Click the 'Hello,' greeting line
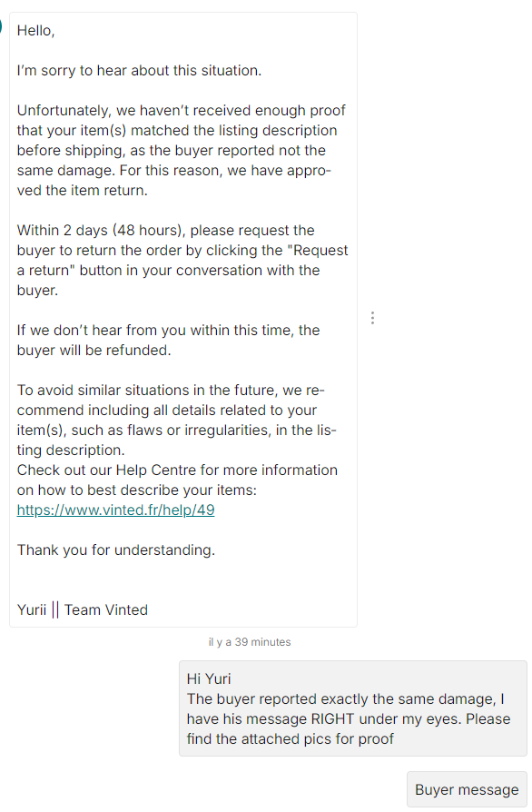The width and height of the screenshot is (532, 812). tap(35, 31)
